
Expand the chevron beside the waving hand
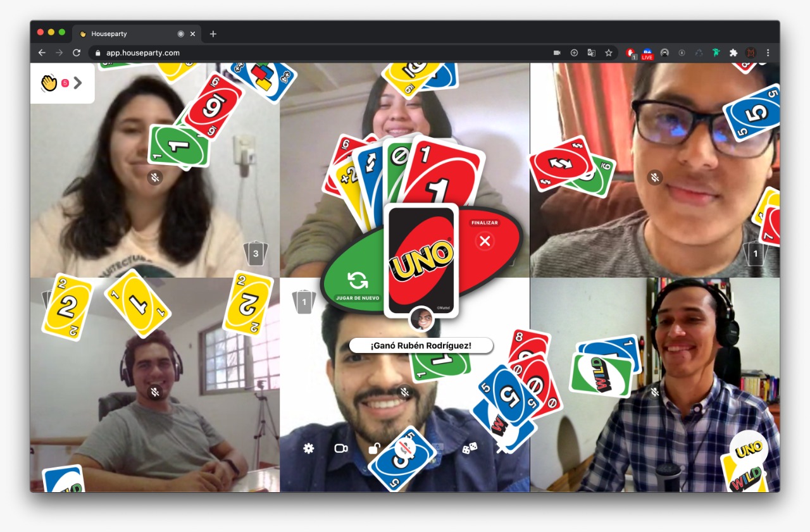(x=78, y=83)
